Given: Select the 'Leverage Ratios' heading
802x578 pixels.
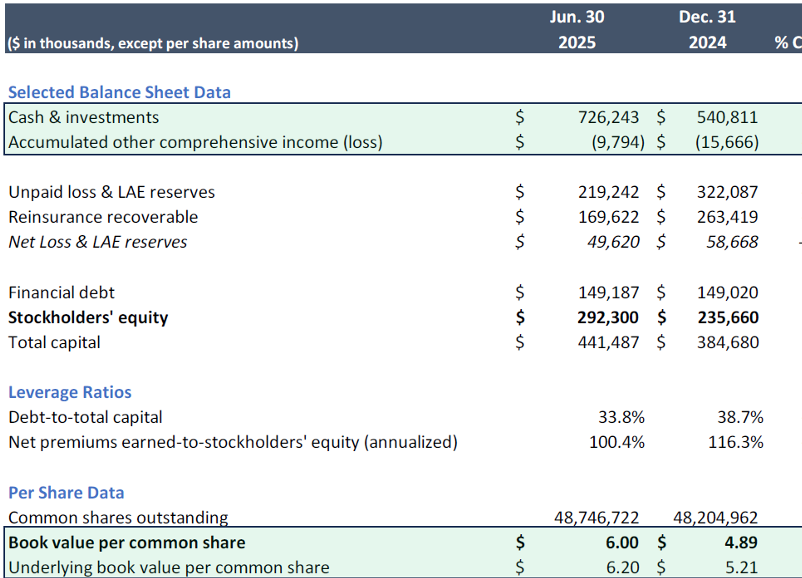Looking at the screenshot, I should tap(70, 392).
